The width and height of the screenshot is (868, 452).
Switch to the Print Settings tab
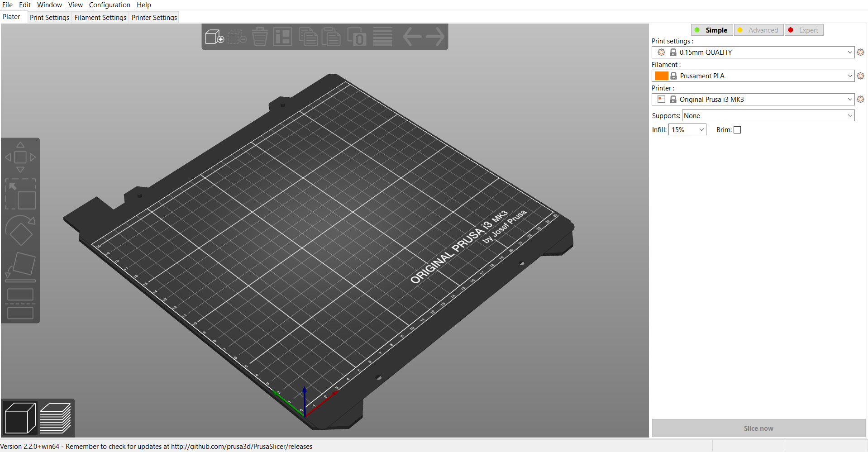pyautogui.click(x=50, y=18)
